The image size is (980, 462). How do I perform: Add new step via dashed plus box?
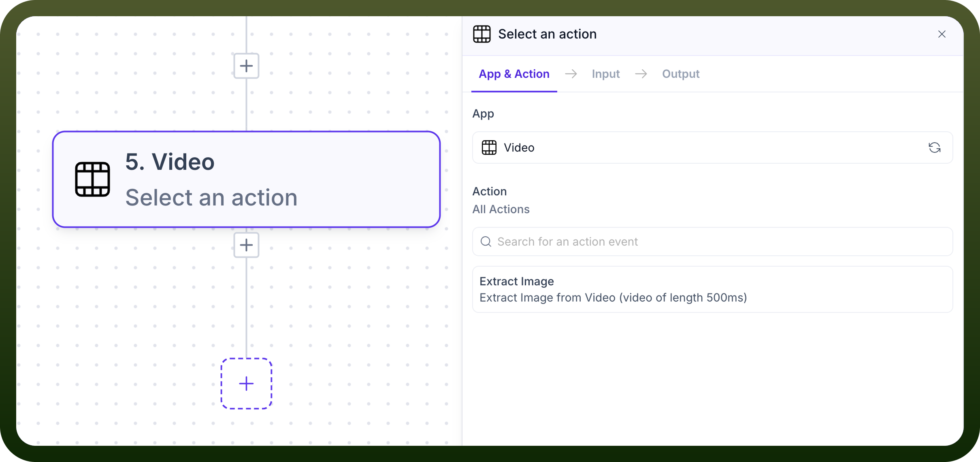(246, 383)
